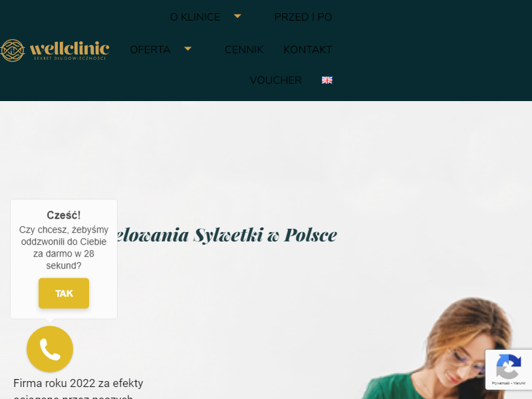The image size is (532, 399).
Task: Click the Prywatność link in reCAPTCHA badge
Action: [x=501, y=383]
